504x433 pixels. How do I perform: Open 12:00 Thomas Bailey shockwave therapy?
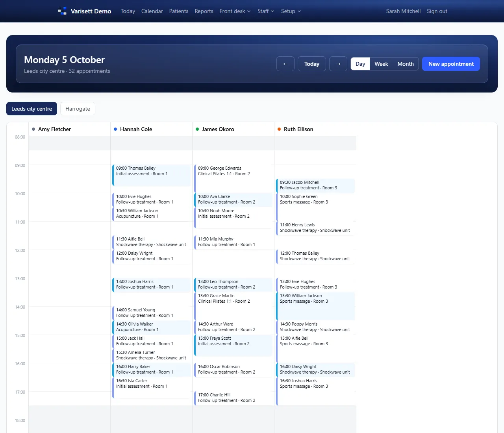click(x=315, y=257)
